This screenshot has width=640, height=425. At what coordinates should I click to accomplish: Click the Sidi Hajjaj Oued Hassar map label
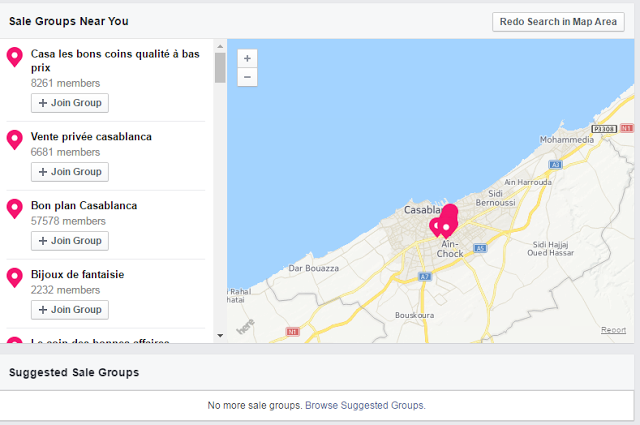(x=550, y=249)
